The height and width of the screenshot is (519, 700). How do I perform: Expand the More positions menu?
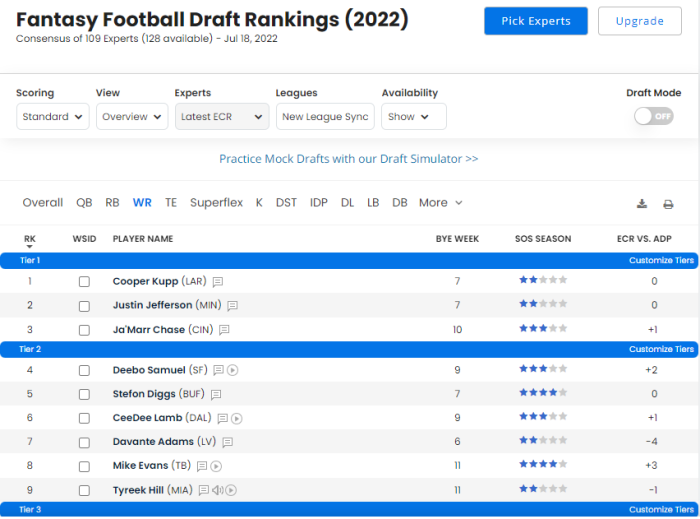coord(440,203)
